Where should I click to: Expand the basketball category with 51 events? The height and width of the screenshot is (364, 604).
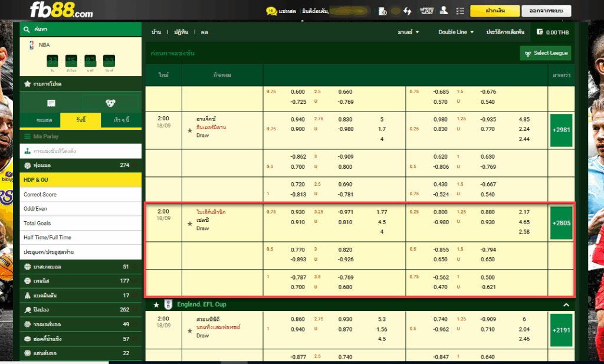tap(80, 267)
